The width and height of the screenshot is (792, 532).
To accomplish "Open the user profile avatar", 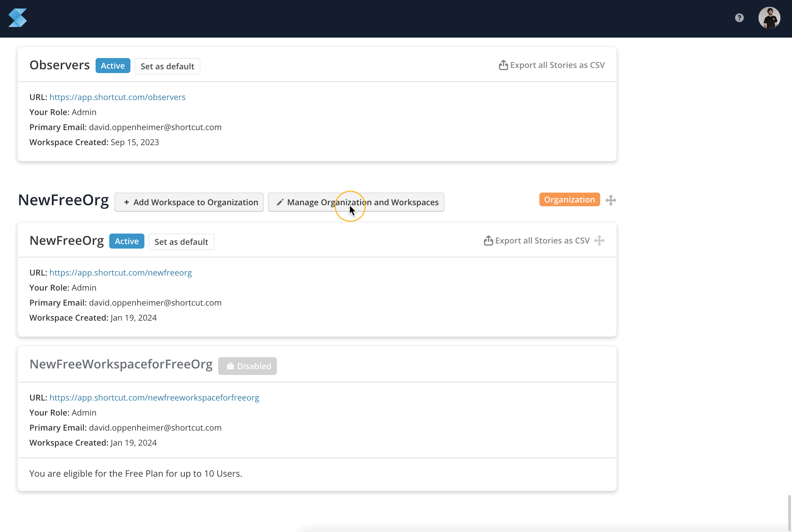I will 769,18.
